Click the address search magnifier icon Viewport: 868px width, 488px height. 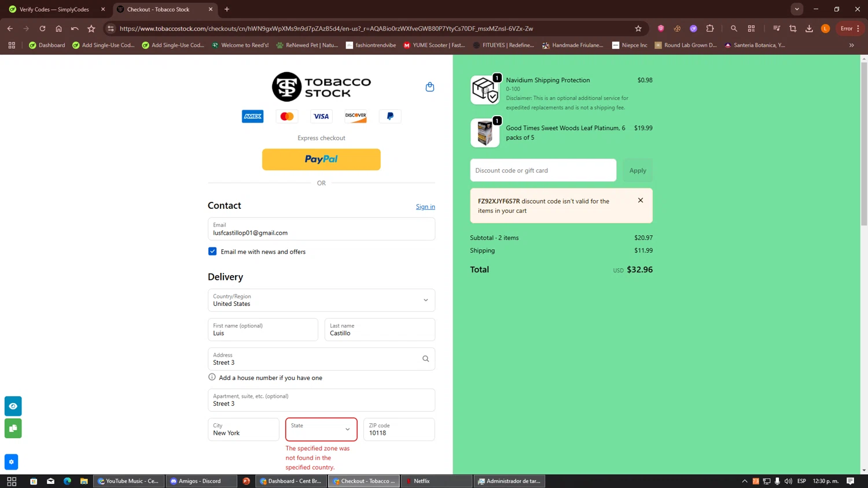coord(425,359)
